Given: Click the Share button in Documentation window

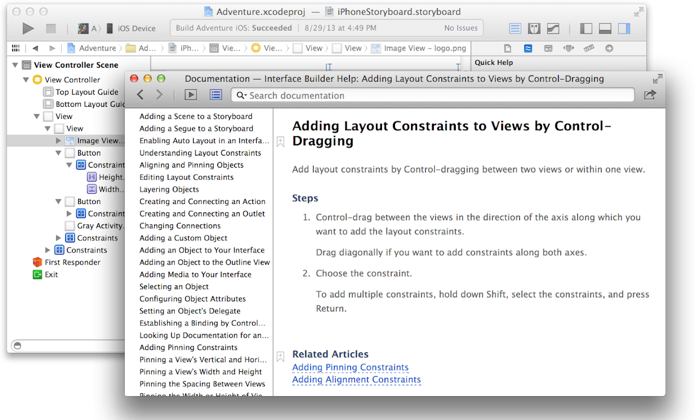Looking at the screenshot, I should pyautogui.click(x=650, y=94).
